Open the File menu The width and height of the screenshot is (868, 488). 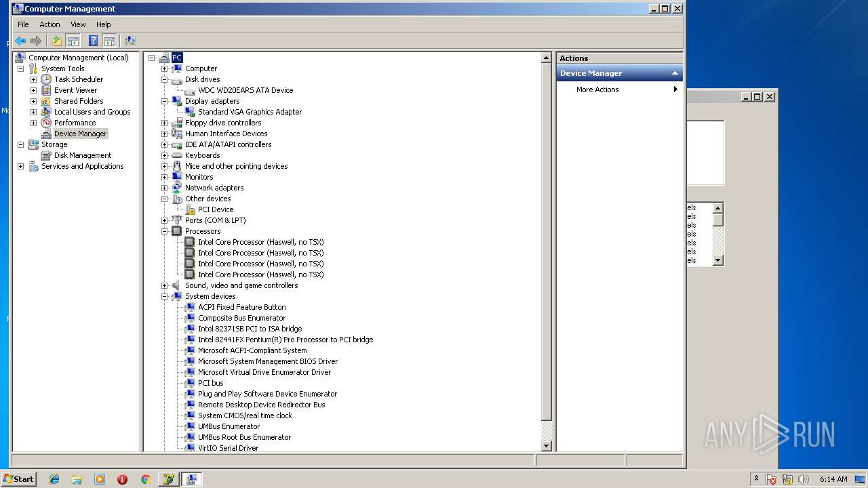[23, 24]
